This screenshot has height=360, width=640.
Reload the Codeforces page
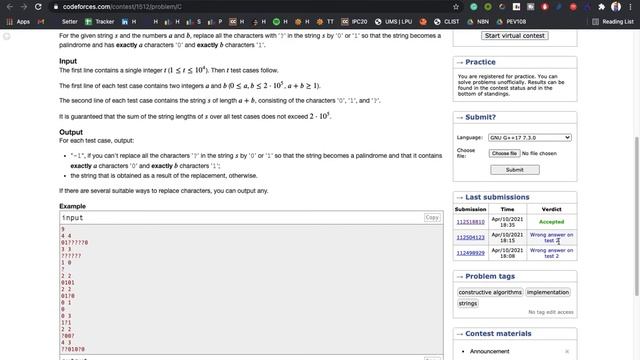coord(38,7)
